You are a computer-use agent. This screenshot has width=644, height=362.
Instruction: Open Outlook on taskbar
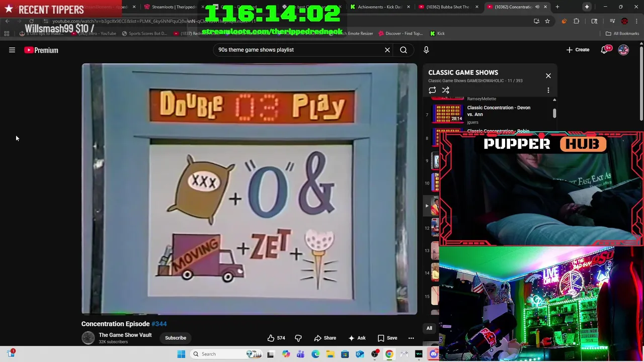[x=360, y=354]
